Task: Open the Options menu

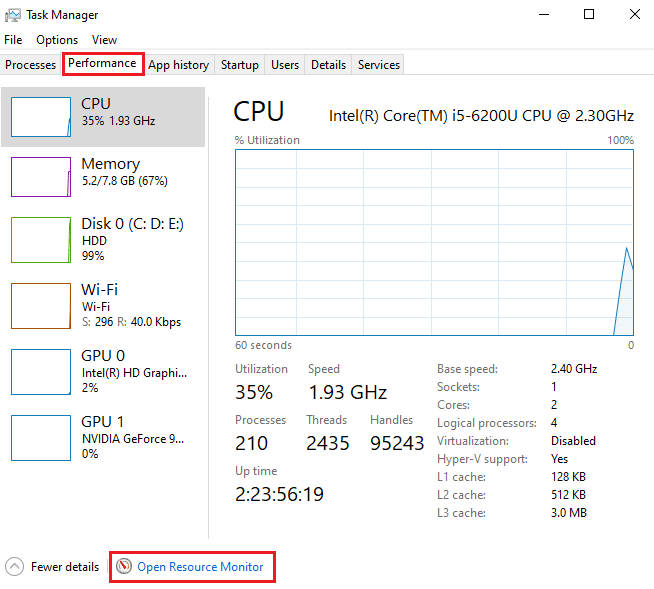Action: click(57, 40)
